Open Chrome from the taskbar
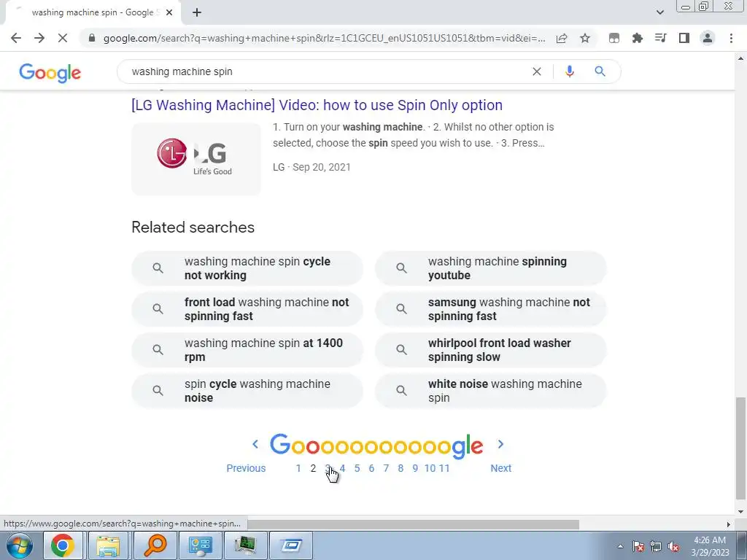Viewport: 747px width, 560px height. click(63, 545)
